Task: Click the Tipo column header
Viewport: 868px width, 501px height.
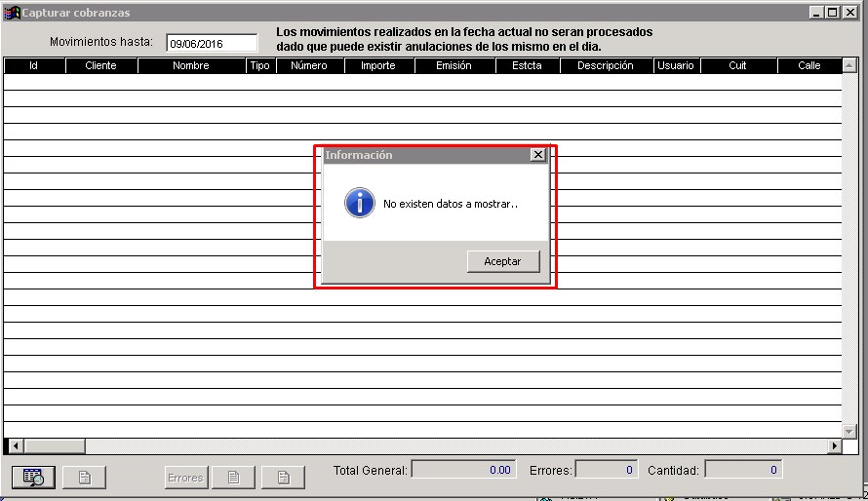Action: click(x=259, y=65)
